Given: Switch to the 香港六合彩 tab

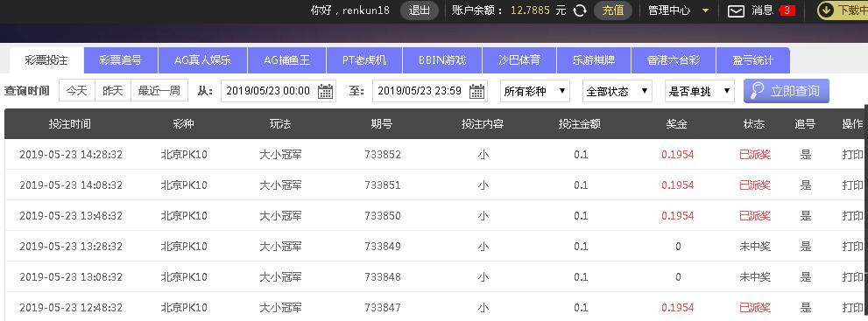Looking at the screenshot, I should point(674,60).
